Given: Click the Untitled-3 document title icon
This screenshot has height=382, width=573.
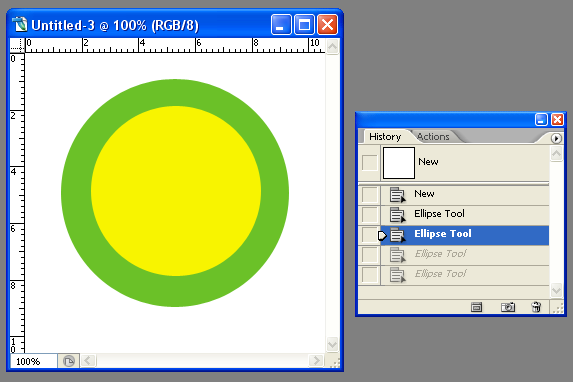Looking at the screenshot, I should (x=20, y=25).
